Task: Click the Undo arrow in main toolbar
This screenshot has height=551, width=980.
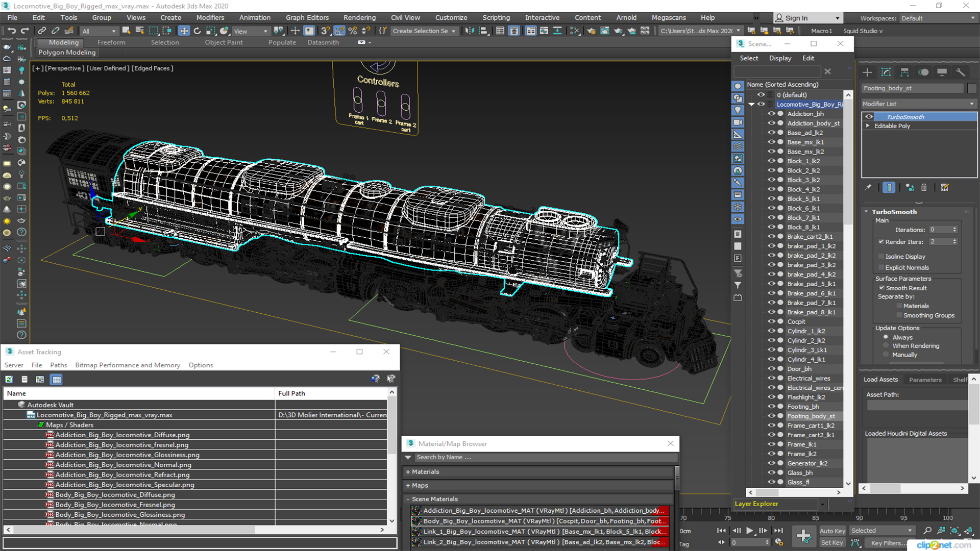Action: coord(11,31)
